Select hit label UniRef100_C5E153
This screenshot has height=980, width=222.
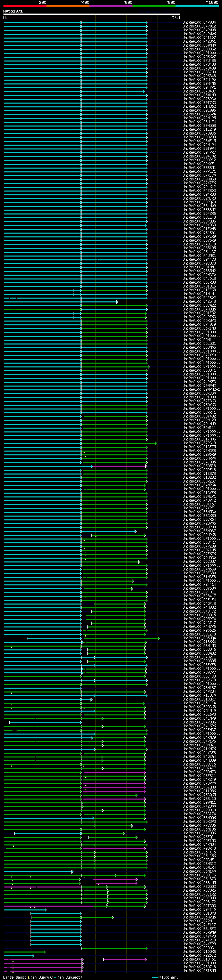tap(199, 841)
